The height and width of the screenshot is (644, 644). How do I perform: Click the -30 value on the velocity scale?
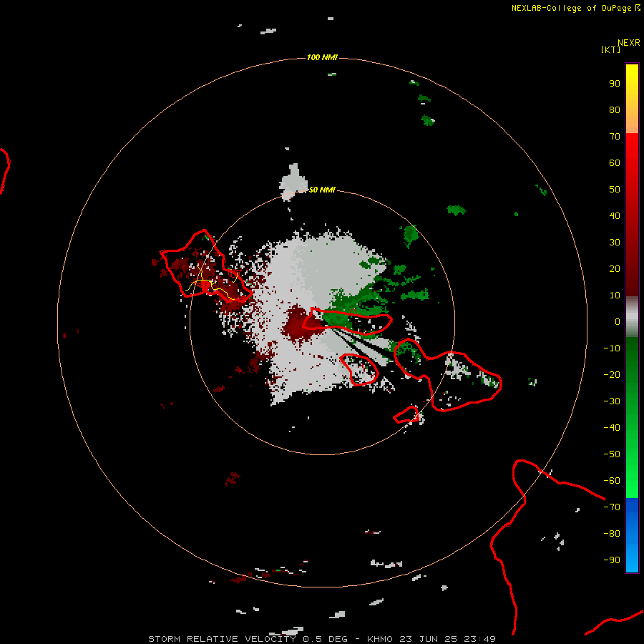612,401
